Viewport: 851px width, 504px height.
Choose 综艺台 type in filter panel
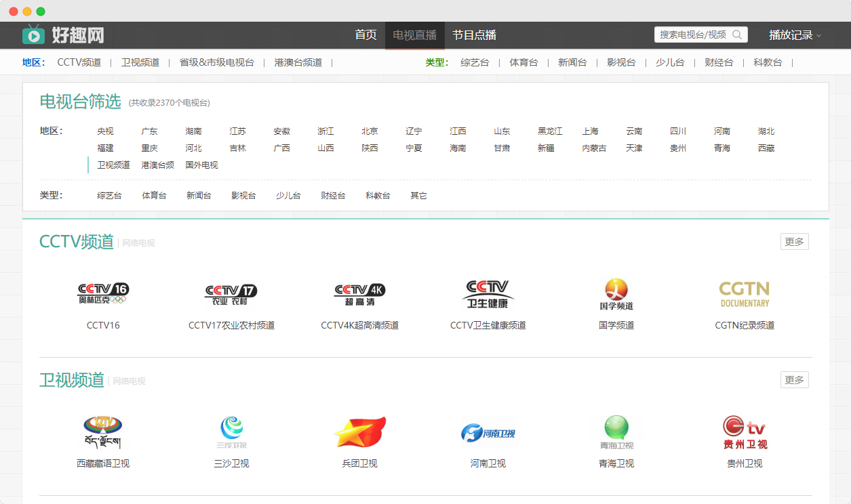tap(109, 196)
